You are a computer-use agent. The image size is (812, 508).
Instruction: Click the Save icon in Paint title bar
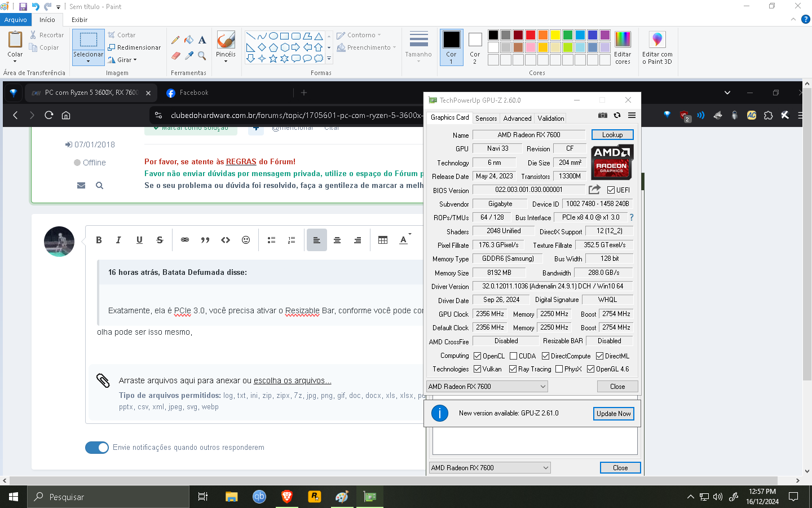tap(23, 7)
